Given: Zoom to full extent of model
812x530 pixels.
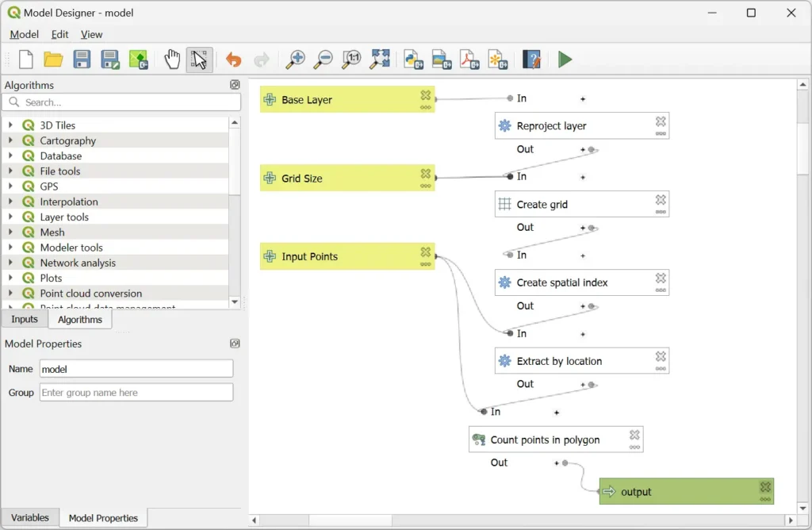Looking at the screenshot, I should [x=380, y=60].
